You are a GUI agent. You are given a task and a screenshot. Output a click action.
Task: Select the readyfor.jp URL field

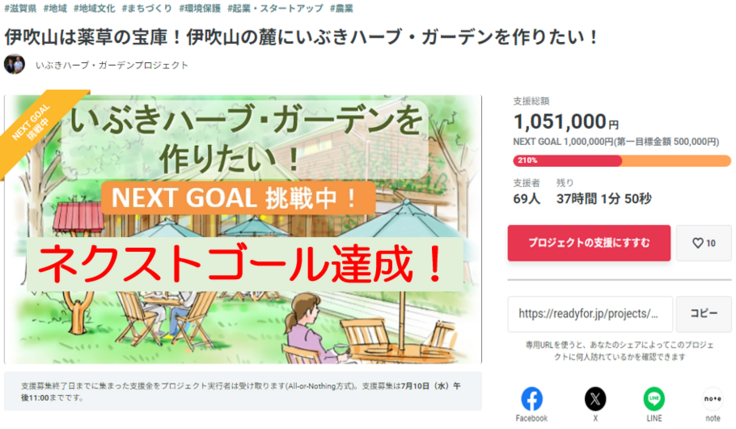point(589,314)
